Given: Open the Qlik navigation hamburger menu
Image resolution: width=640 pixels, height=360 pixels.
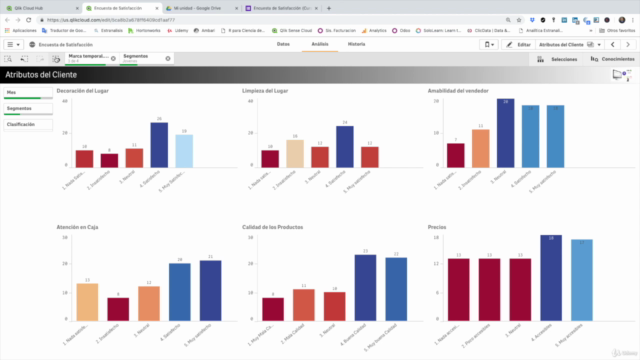Looking at the screenshot, I should click(13, 44).
